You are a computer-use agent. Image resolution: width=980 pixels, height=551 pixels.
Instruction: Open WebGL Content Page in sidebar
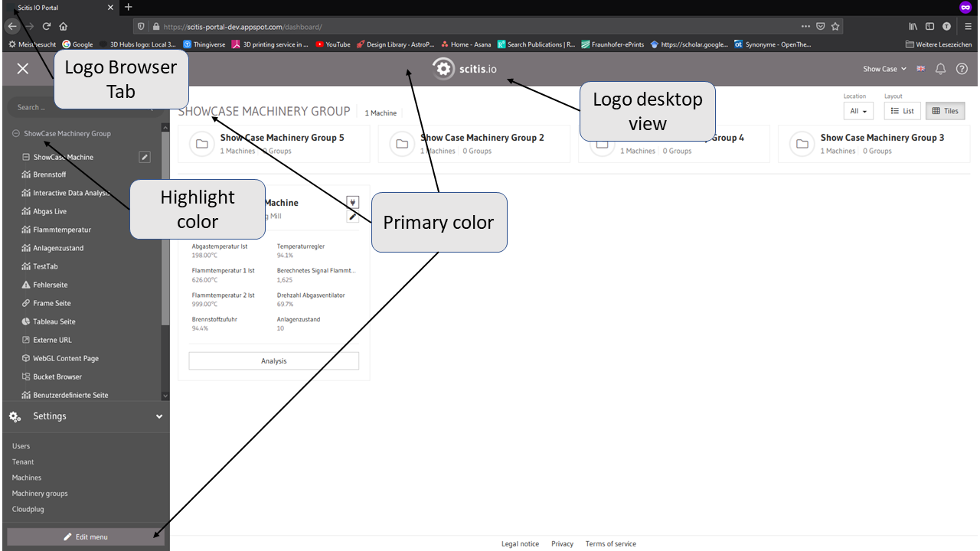[x=65, y=358]
